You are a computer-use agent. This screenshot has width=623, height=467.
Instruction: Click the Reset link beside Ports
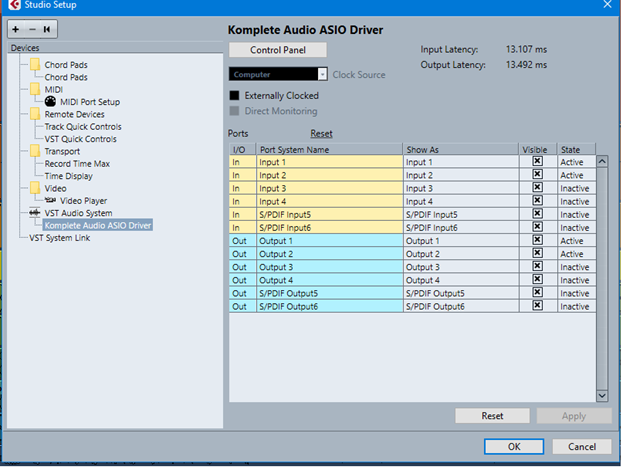[x=321, y=134]
